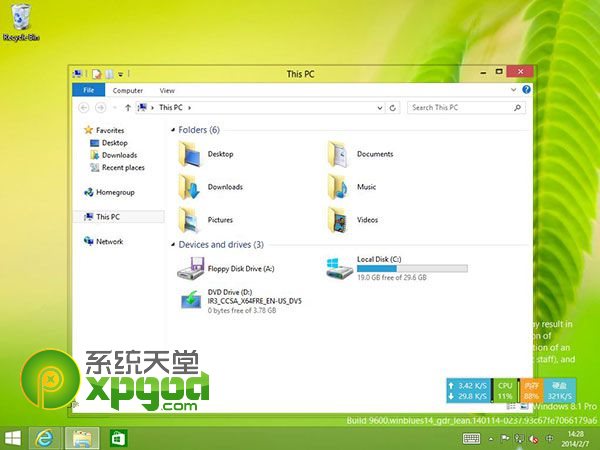Viewport: 600px width, 450px height.
Task: Launch Internet Explorer from the taskbar
Action: click(46, 439)
